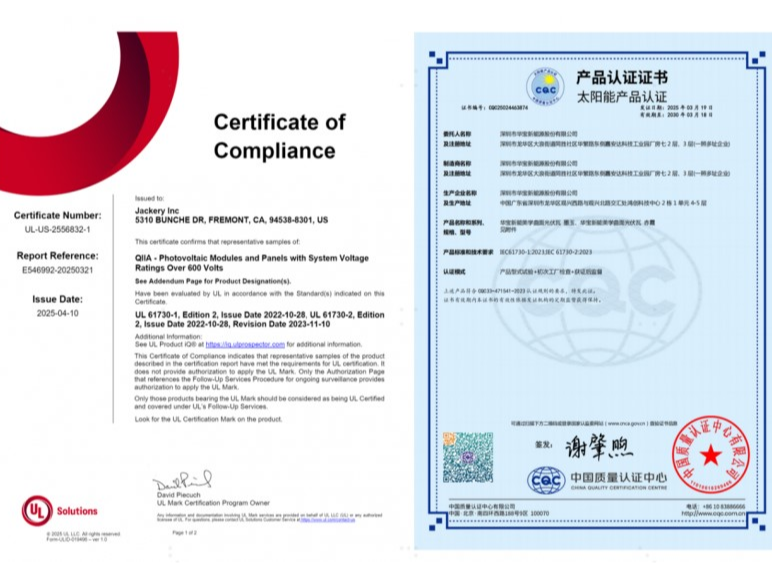Click the 'Issue Date:' label
Viewport: 772px width, 579px height.
(x=58, y=299)
